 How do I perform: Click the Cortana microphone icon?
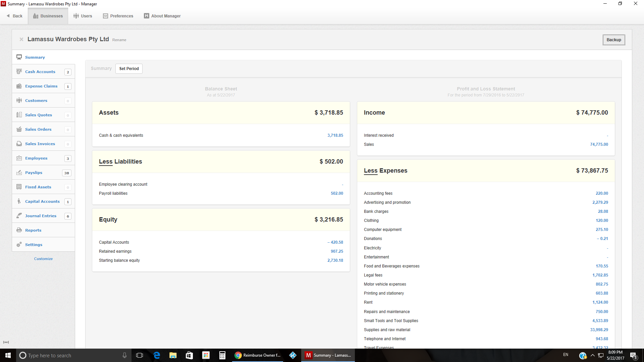point(124,355)
